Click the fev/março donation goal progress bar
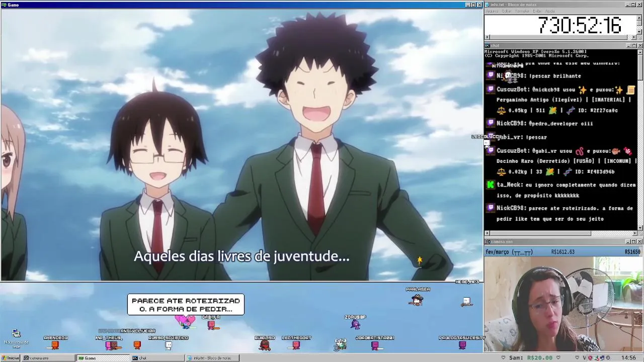The width and height of the screenshot is (644, 362). [x=563, y=252]
